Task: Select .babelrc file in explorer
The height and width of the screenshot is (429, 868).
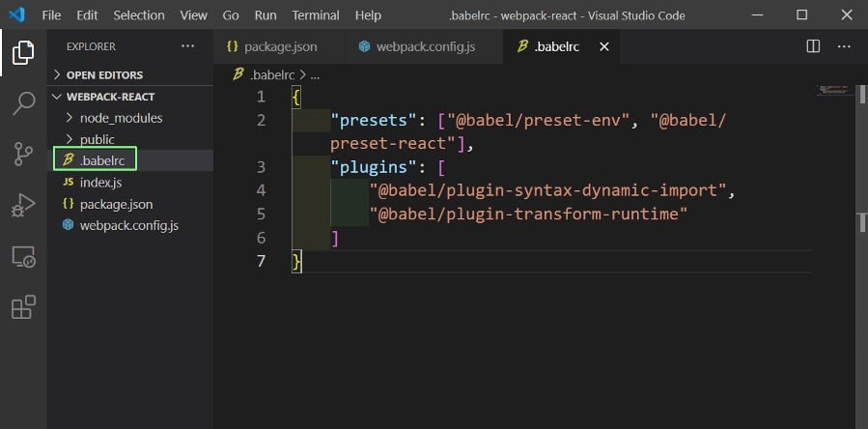Action: tap(130, 160)
